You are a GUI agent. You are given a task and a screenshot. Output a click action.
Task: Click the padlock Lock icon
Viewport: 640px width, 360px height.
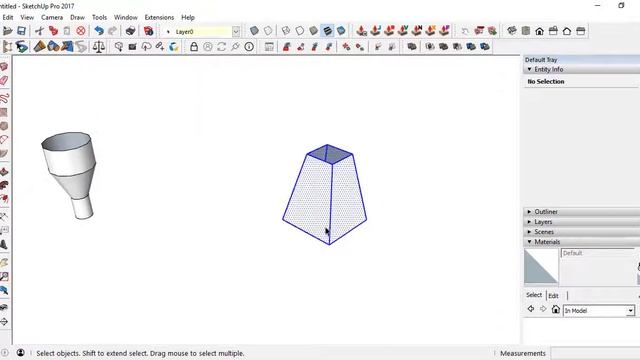pos(194,47)
